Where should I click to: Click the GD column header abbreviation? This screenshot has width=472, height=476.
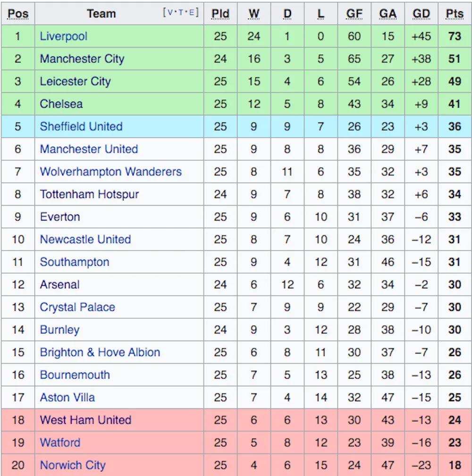click(421, 14)
